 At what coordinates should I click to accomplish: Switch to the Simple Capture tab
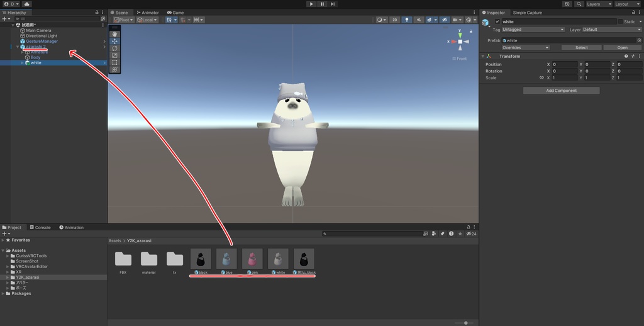tap(528, 13)
